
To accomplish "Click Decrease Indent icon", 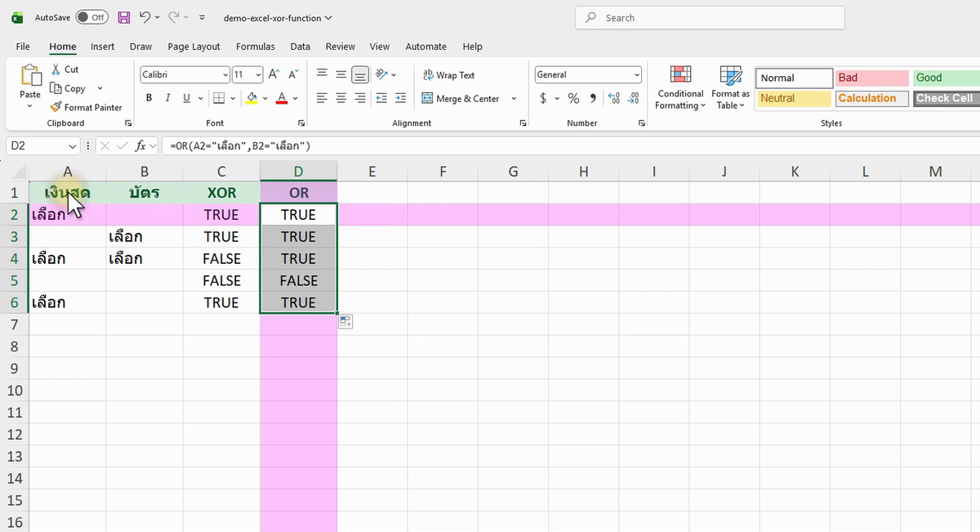I will pos(381,98).
